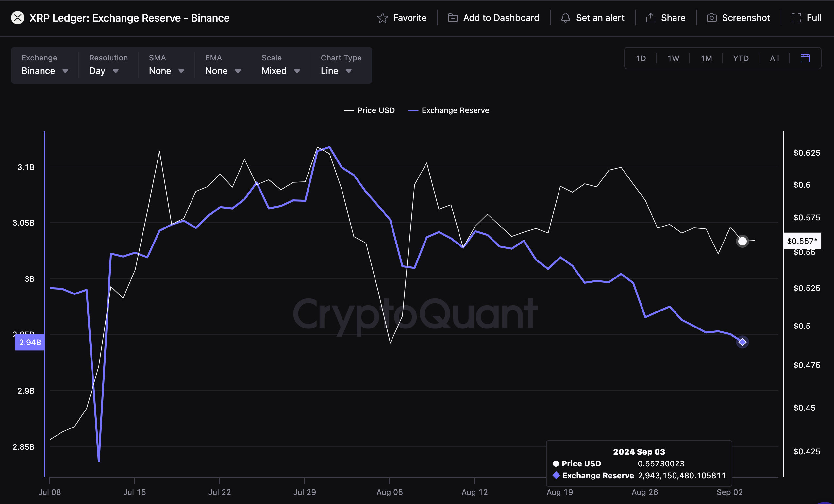834x504 pixels.
Task: Click the Screenshot camera icon
Action: pyautogui.click(x=711, y=18)
